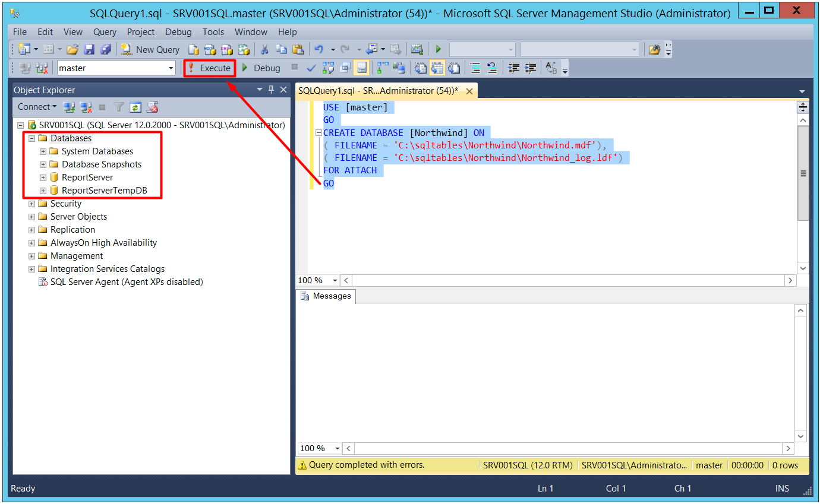
Task: Collapse the Databases folder node
Action: (31, 138)
